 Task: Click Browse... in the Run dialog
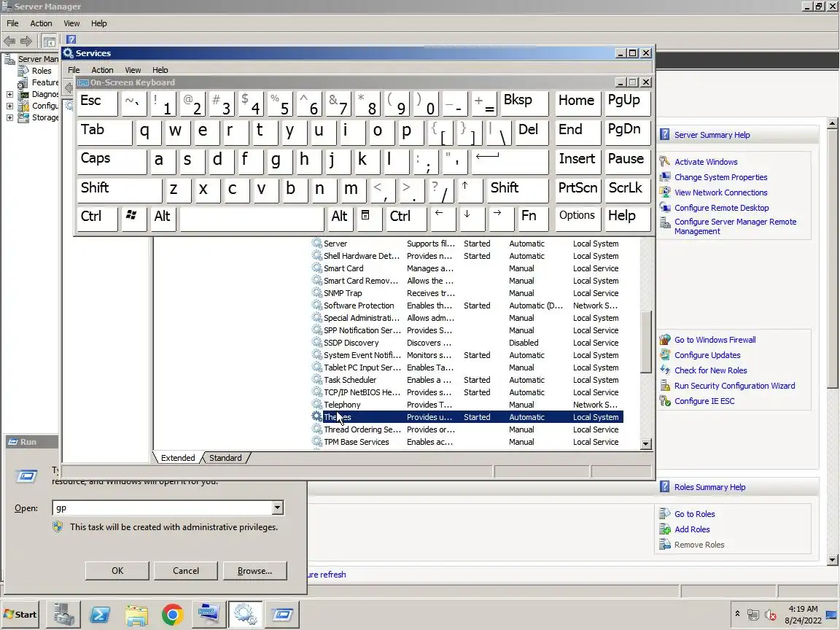255,570
